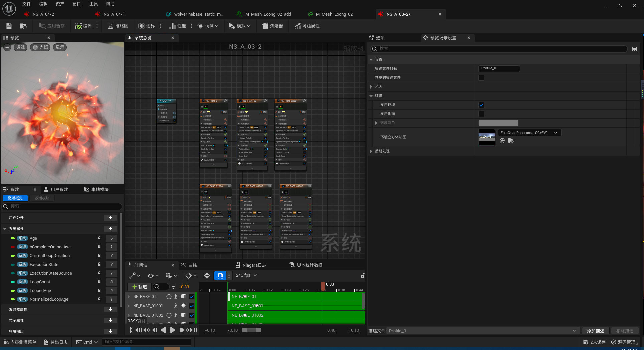
Task: Open the Window (窗口) menu
Action: pyautogui.click(x=76, y=4)
